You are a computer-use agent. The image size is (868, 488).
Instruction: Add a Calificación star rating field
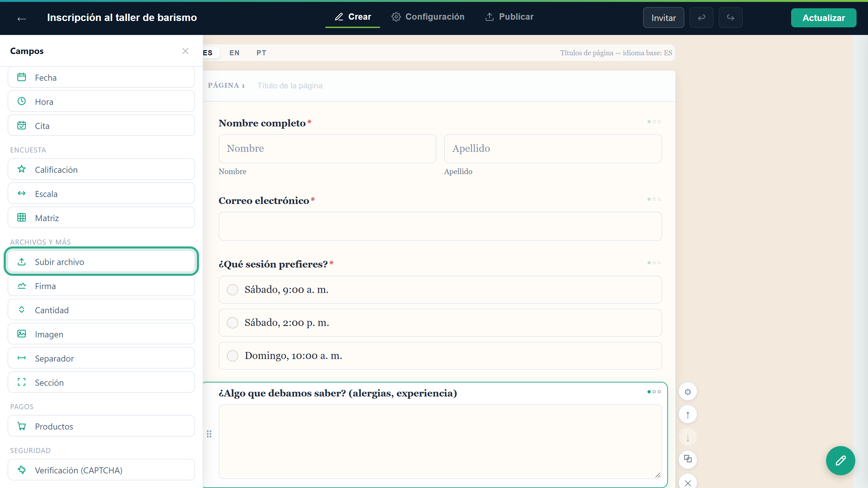pos(101,170)
